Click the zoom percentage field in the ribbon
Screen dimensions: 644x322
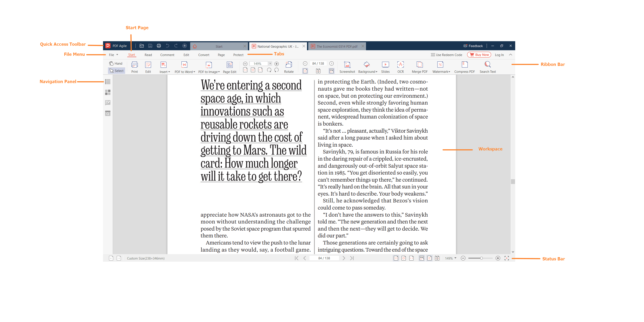[258, 64]
